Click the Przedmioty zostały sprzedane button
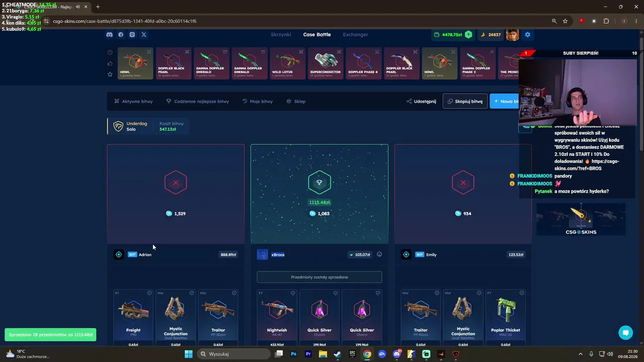Viewport: 644px width, 362px height. tap(319, 277)
